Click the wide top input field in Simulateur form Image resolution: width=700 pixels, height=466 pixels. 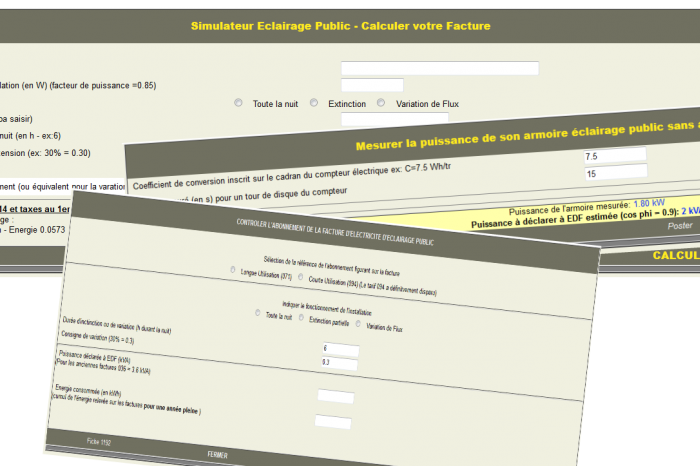click(x=440, y=68)
